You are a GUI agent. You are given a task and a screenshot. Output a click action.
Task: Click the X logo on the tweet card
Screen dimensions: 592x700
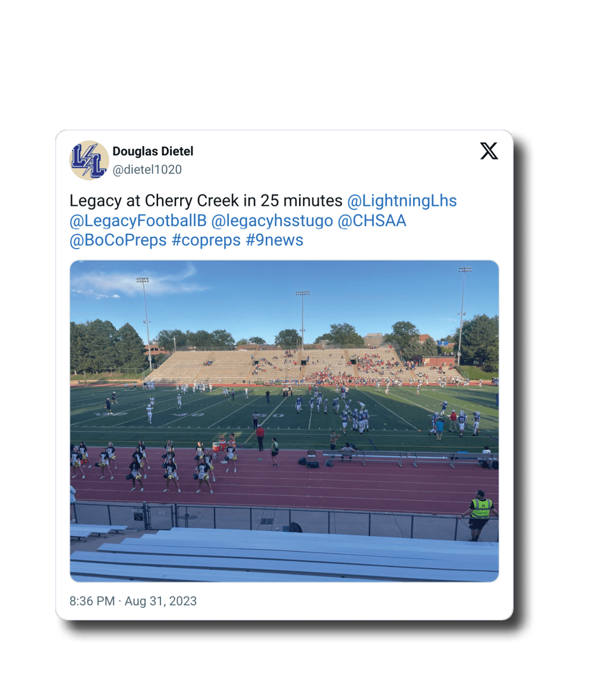pos(489,151)
